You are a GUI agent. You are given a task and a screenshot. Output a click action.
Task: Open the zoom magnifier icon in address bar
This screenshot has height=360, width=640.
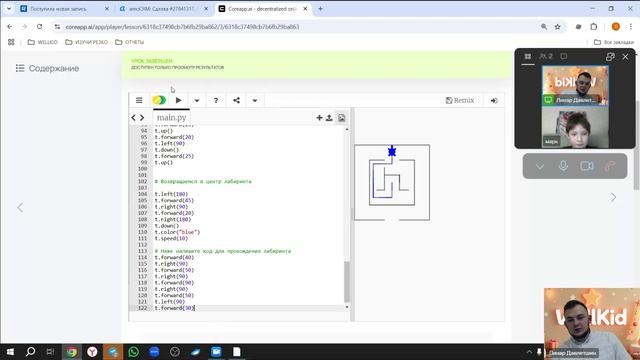click(544, 27)
